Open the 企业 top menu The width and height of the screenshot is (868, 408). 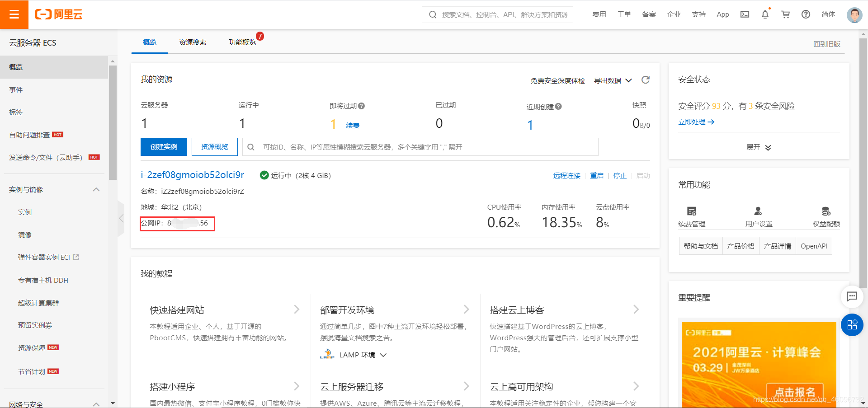click(x=674, y=14)
